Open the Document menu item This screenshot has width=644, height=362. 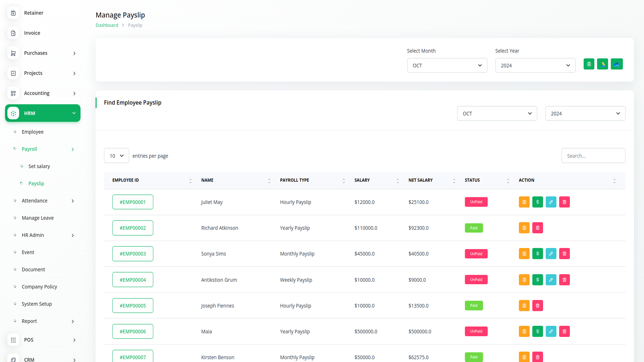click(x=33, y=269)
